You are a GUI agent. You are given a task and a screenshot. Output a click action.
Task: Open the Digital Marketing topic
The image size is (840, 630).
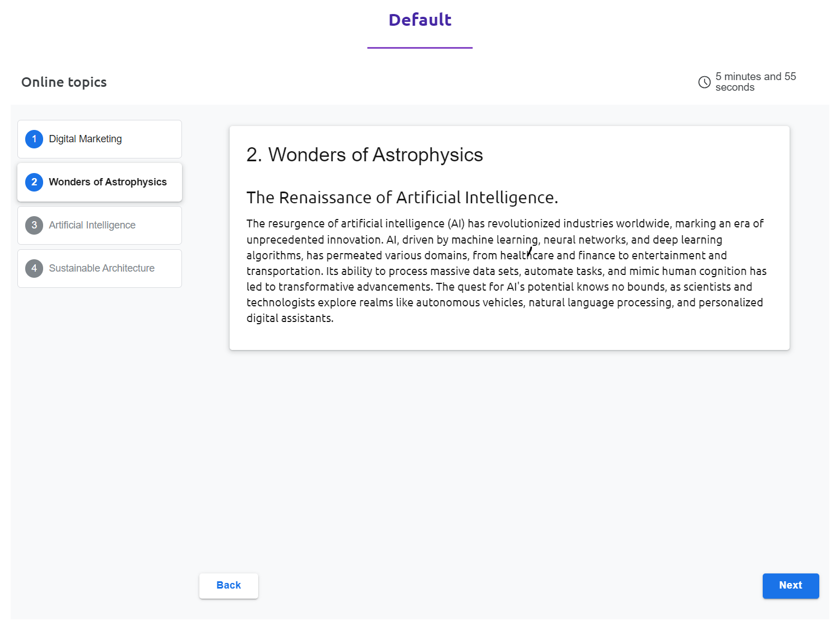85,139
